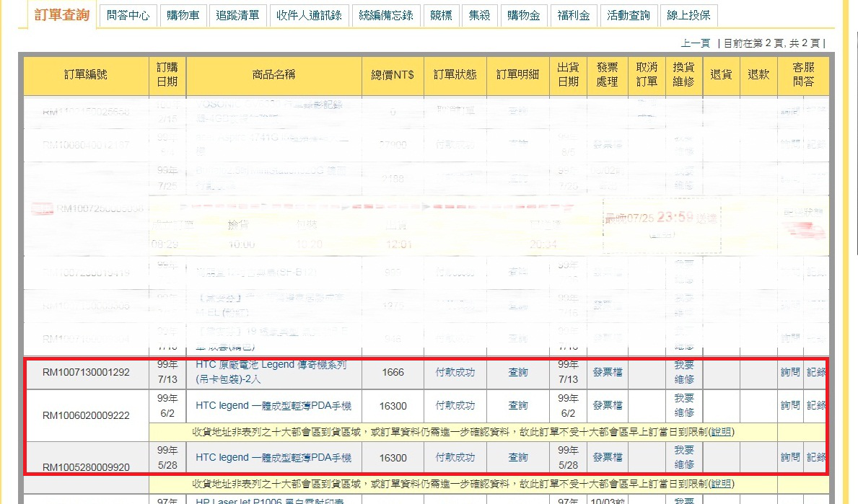Screen dimensions: 858x504
Task: Click 查詢 for order RM1007130001292
Action: pos(518,372)
